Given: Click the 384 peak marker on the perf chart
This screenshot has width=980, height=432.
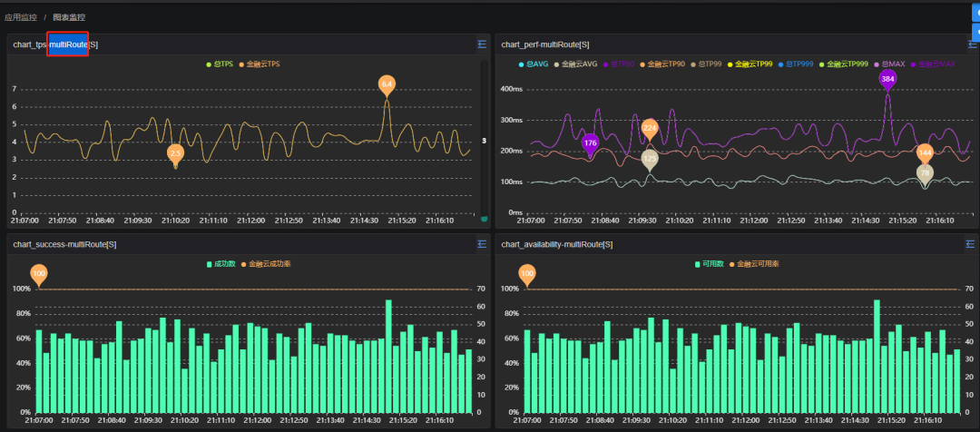Looking at the screenshot, I should [887, 80].
